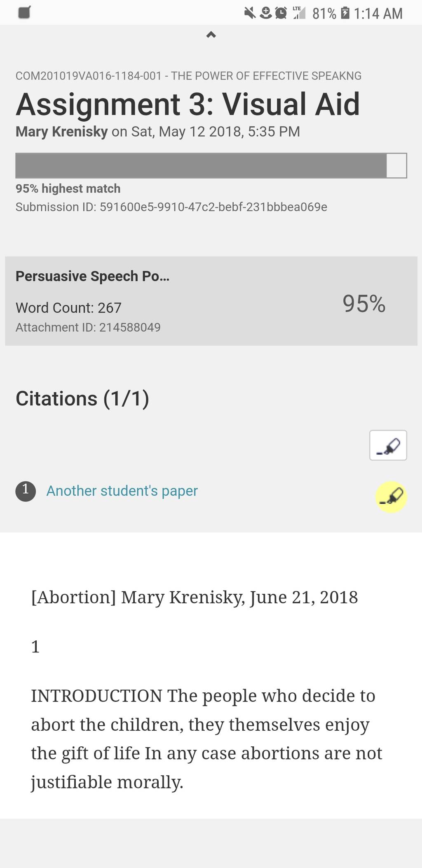
Task: Collapse the report header with the up chevron
Action: click(211, 35)
